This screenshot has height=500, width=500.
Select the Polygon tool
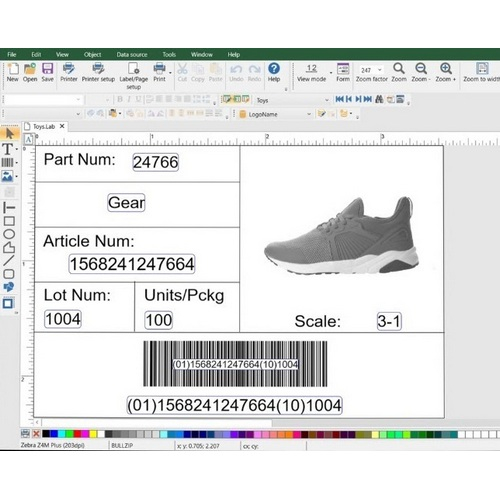[x=9, y=247]
